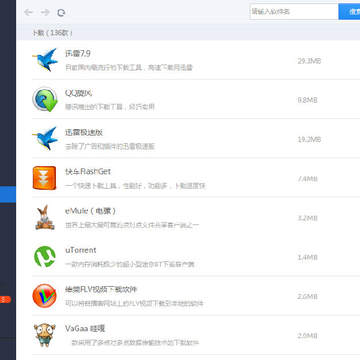Select the highlighted blue sidebar category
The image size is (360, 360).
coord(8,194)
